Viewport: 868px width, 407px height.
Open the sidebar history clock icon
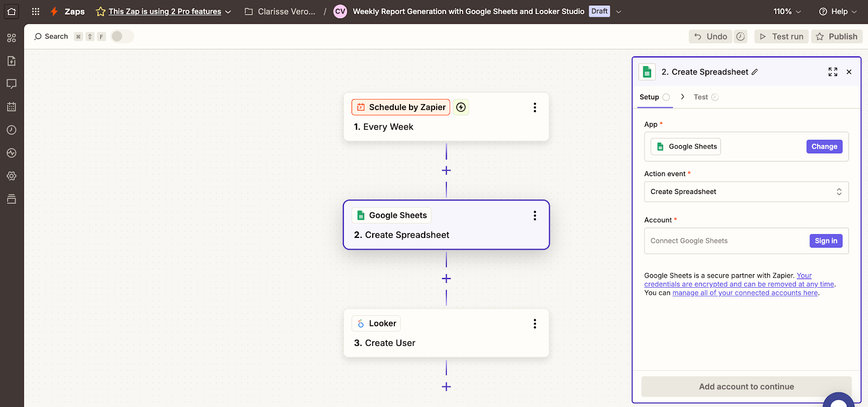(11, 130)
